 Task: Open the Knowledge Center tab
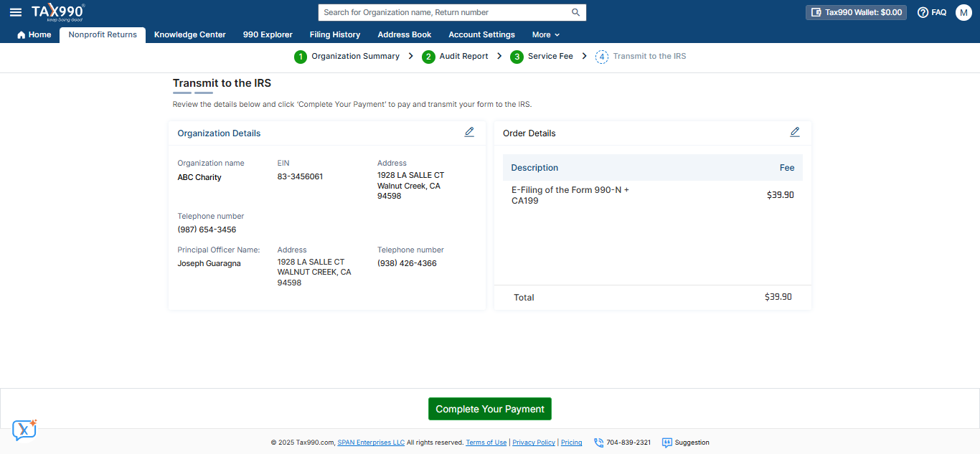point(190,34)
